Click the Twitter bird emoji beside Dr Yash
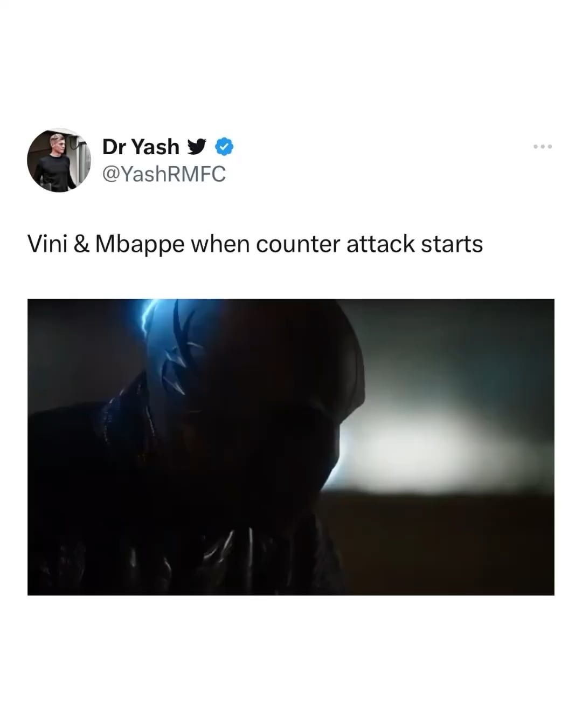582x728 pixels. coord(197,147)
